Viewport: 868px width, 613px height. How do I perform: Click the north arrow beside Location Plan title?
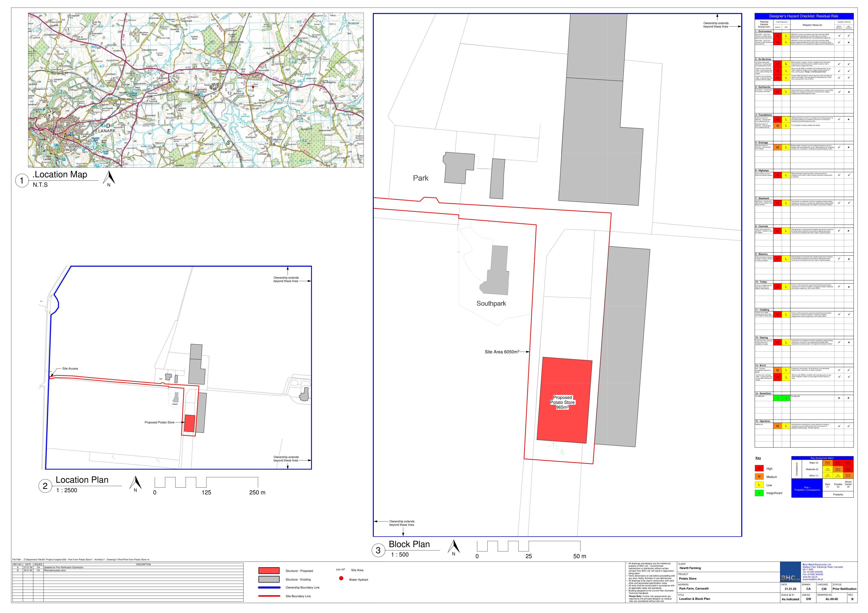[x=135, y=484]
